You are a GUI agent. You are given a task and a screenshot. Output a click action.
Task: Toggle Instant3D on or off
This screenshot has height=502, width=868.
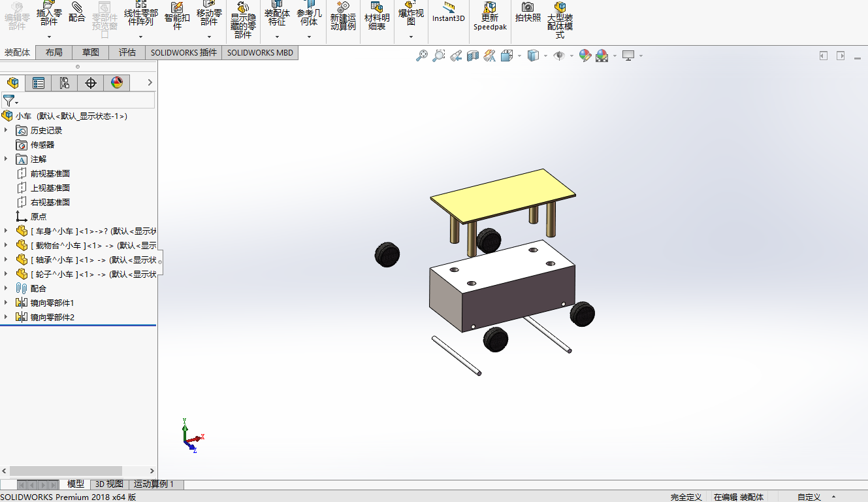tap(449, 12)
